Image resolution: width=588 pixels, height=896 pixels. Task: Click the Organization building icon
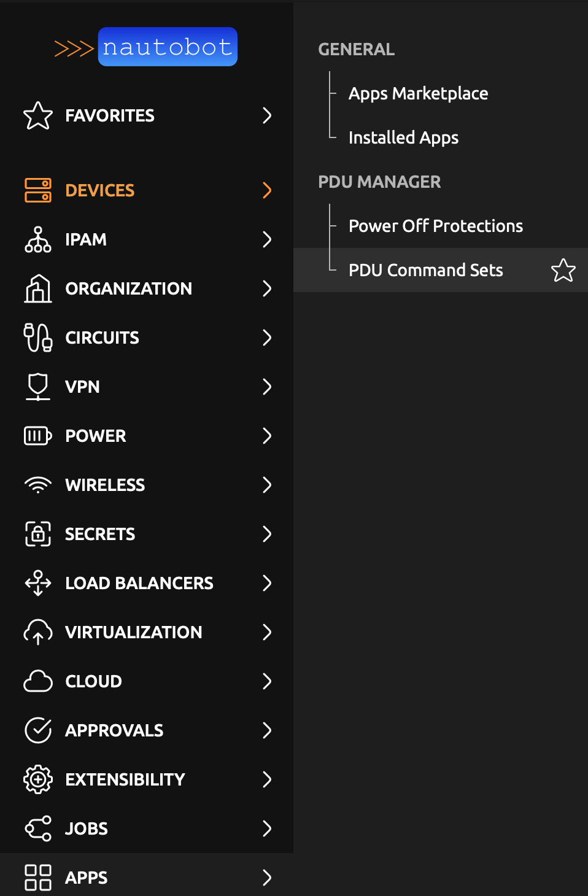(38, 288)
